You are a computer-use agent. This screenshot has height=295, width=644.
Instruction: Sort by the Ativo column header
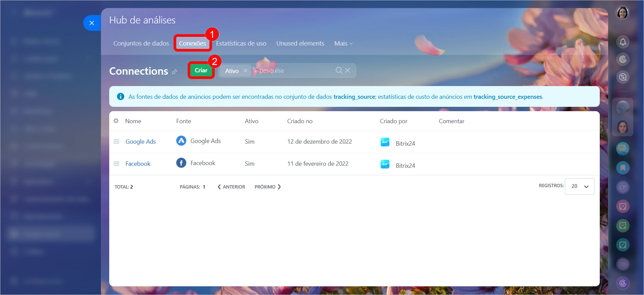tap(252, 121)
